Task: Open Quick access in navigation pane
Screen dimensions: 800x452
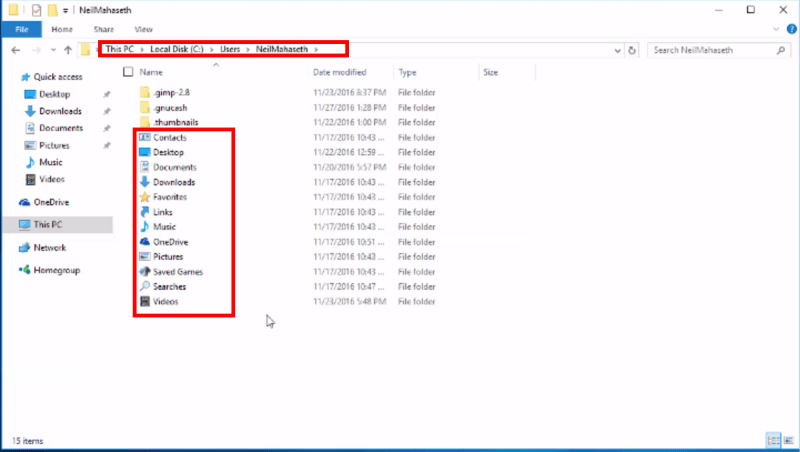Action: pos(58,77)
